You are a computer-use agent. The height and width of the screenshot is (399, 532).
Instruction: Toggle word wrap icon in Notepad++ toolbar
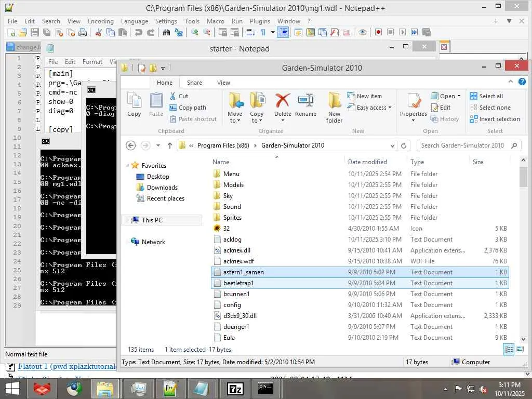click(x=251, y=32)
